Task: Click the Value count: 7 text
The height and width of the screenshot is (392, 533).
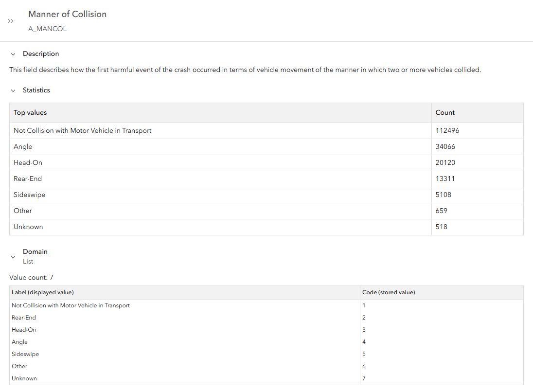Action: click(31, 277)
